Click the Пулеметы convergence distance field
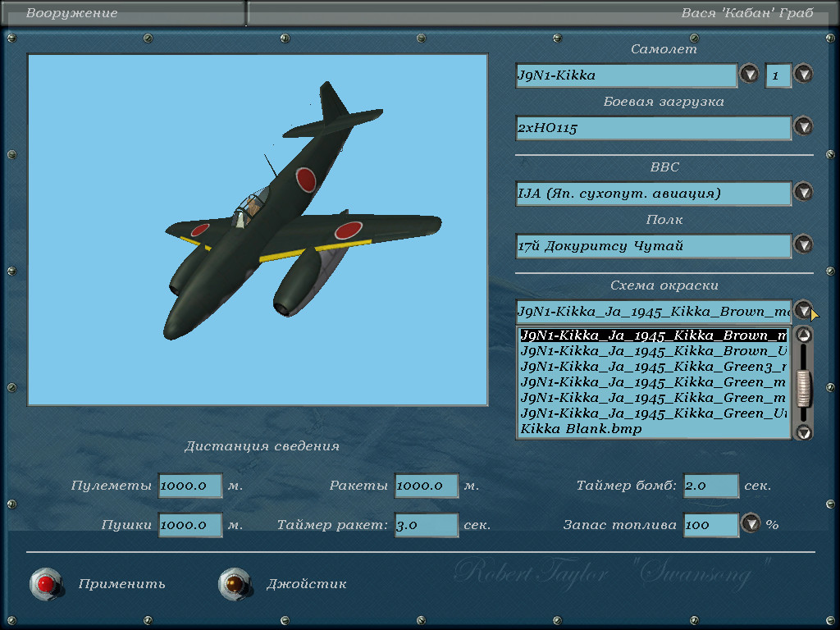This screenshot has height=630, width=840. 190,486
